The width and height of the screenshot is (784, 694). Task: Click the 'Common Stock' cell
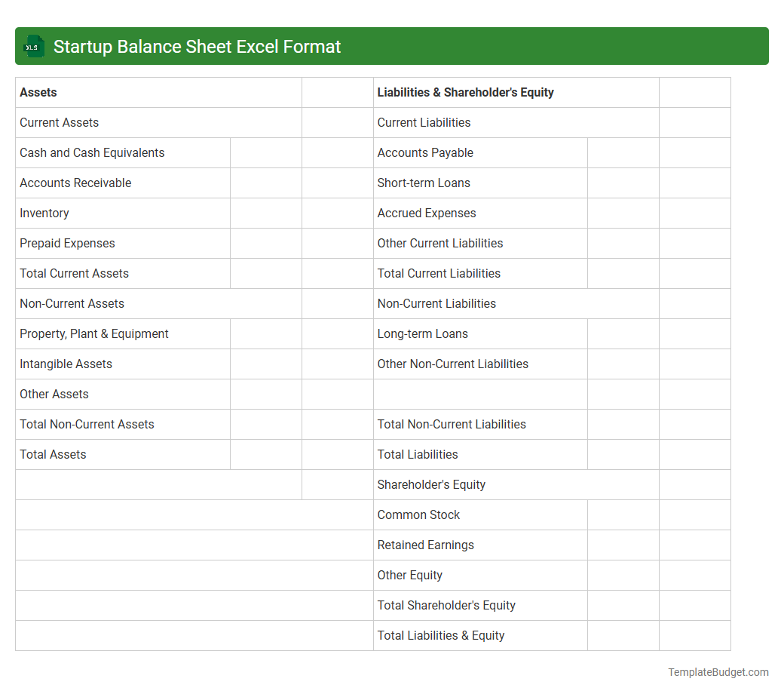[x=418, y=514]
